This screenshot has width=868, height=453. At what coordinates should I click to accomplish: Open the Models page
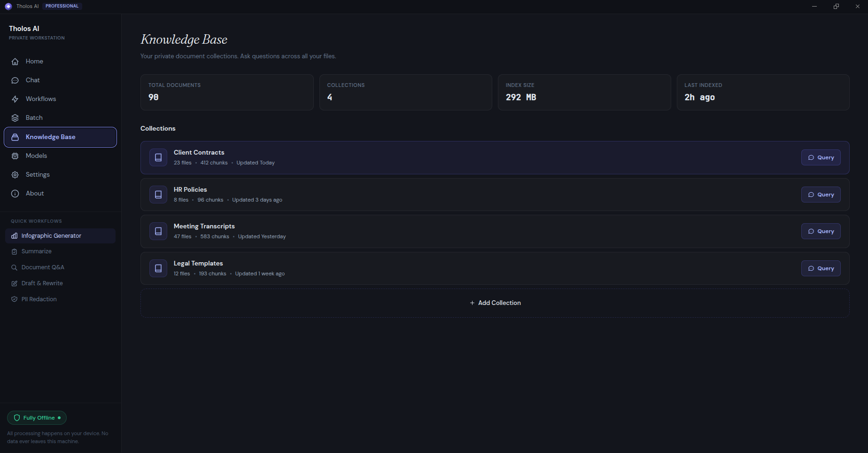click(60, 156)
